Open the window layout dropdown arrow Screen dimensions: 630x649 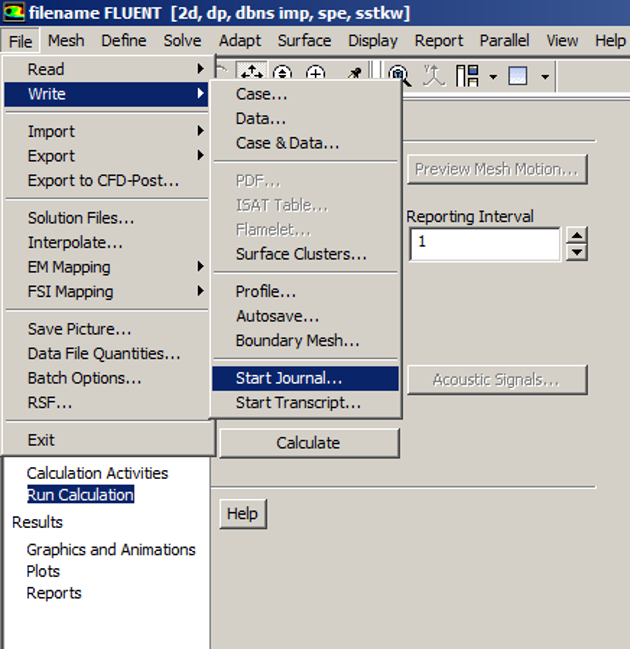point(493,77)
